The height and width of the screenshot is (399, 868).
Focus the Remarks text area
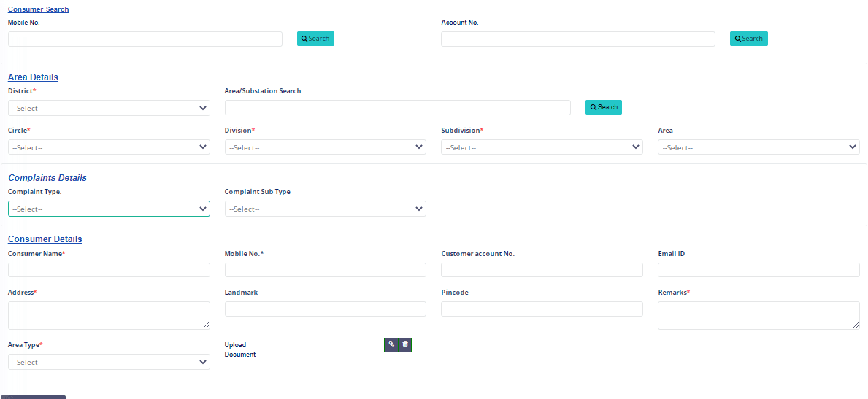coord(758,315)
